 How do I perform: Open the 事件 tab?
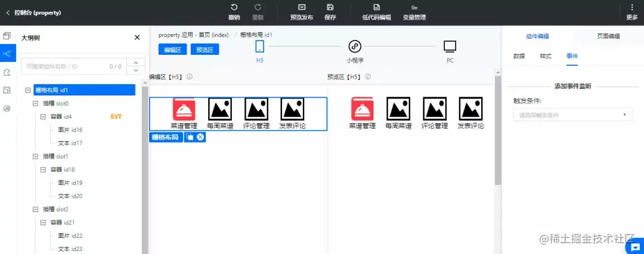572,56
